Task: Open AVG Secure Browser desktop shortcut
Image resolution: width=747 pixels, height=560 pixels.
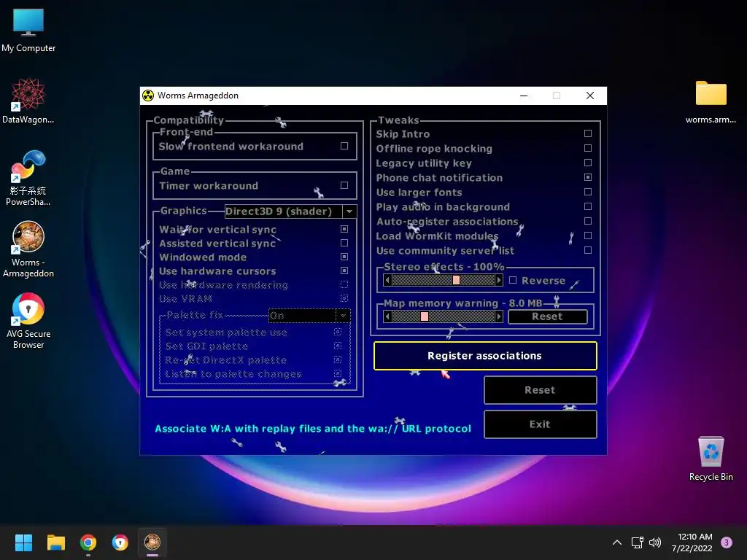Action: pyautogui.click(x=28, y=321)
